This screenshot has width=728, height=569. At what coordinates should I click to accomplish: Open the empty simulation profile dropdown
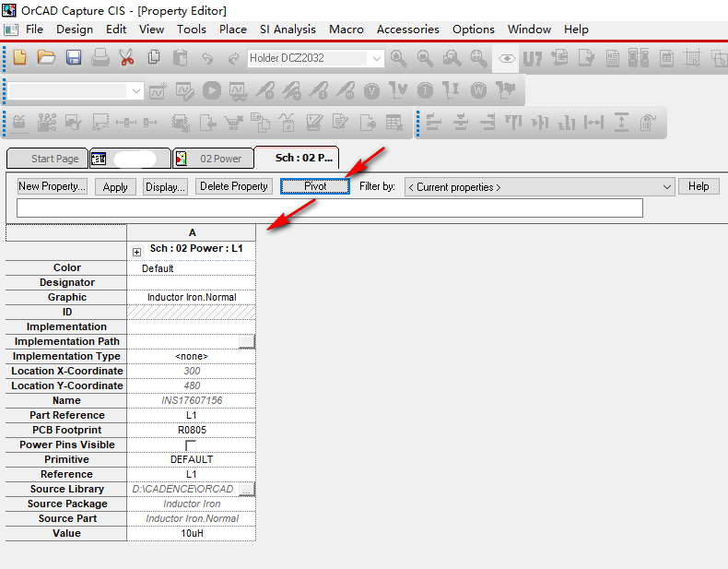point(136,90)
